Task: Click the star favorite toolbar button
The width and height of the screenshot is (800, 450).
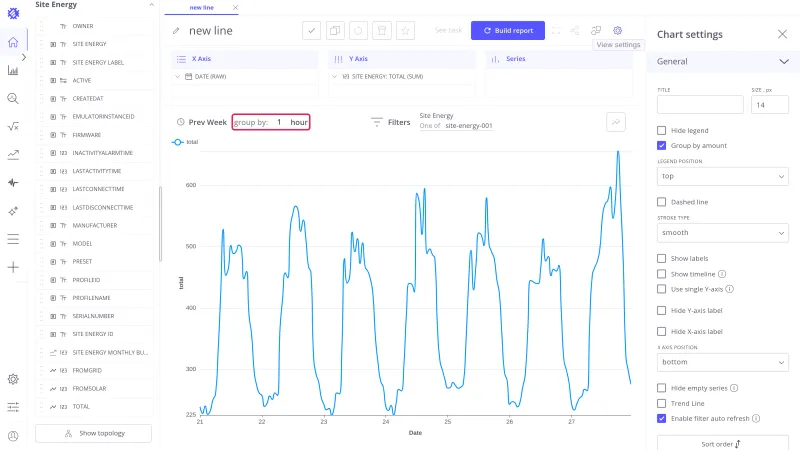Action: click(x=405, y=31)
